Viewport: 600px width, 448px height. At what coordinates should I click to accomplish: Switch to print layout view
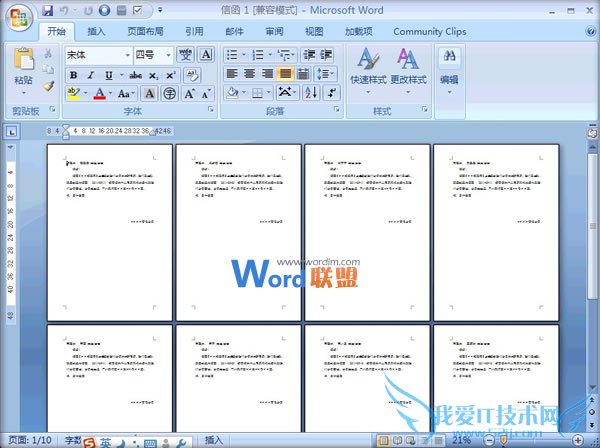[x=383, y=441]
